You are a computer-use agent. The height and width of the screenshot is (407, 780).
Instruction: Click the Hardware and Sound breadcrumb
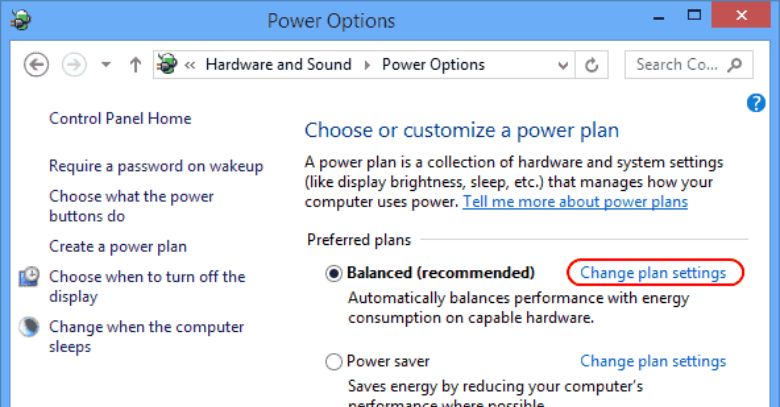tap(278, 64)
